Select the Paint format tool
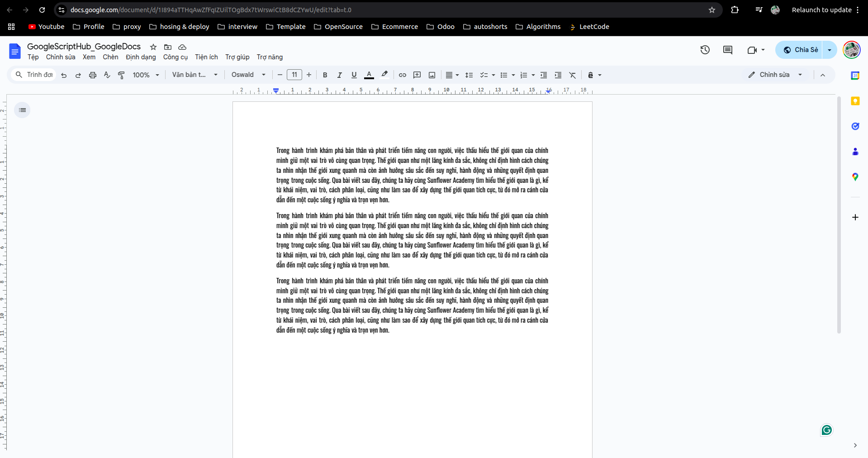868x458 pixels. click(x=121, y=75)
